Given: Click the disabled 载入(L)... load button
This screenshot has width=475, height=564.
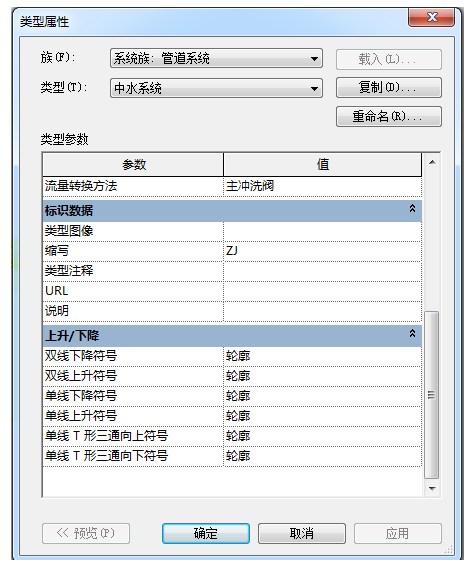Looking at the screenshot, I should [x=389, y=59].
